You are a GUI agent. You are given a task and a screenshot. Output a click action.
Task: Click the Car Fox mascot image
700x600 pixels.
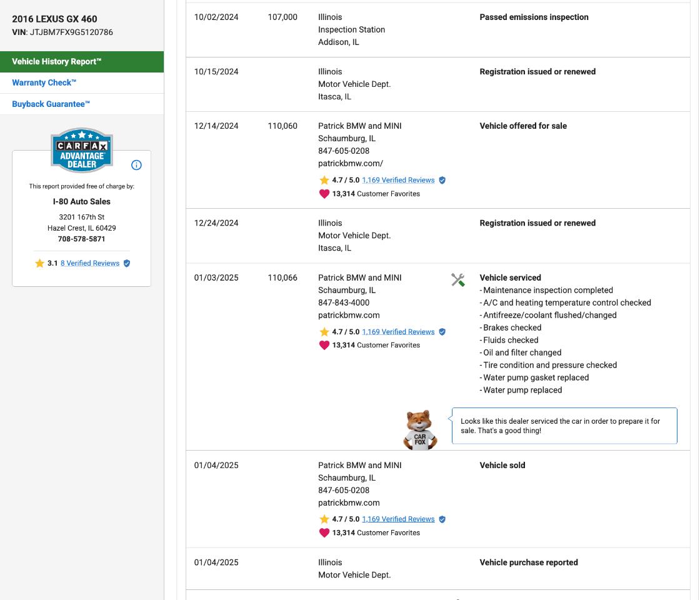pos(420,430)
